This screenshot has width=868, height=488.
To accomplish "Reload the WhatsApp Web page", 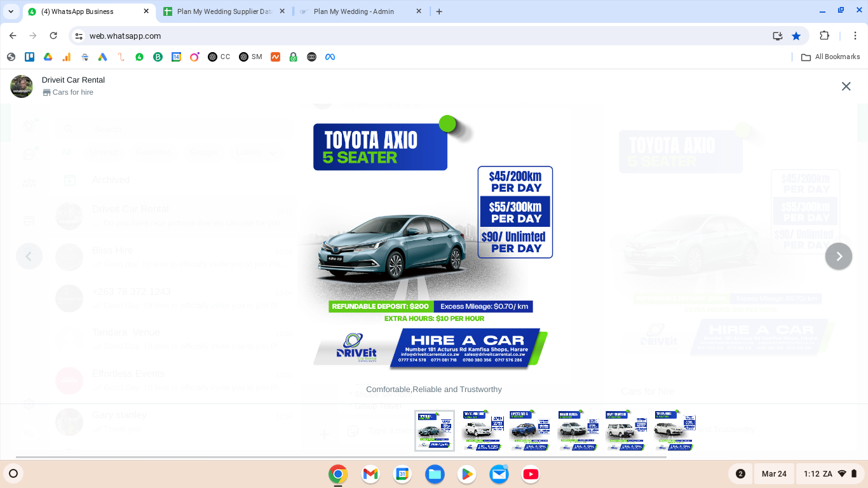I will coord(53,36).
